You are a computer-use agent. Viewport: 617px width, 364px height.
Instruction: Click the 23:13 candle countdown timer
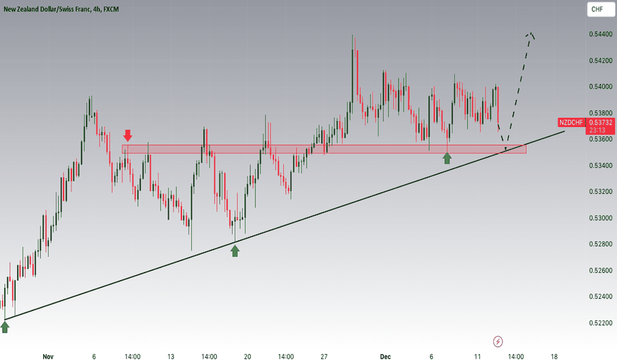click(x=597, y=130)
